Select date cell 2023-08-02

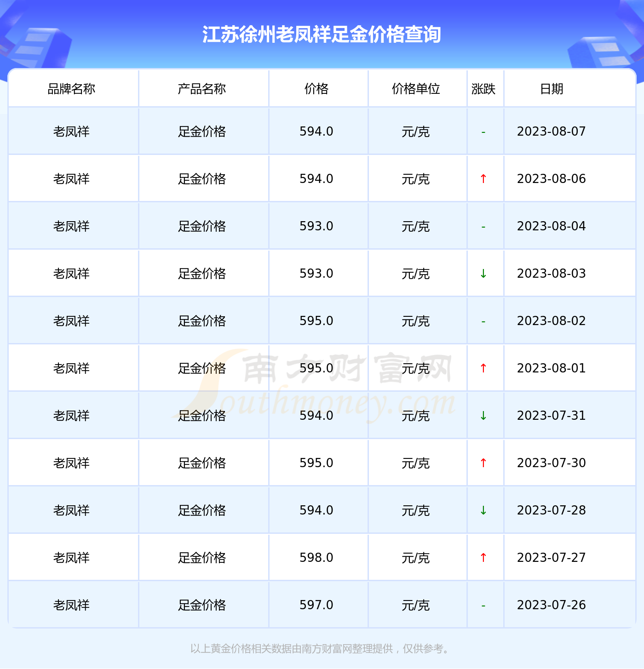pos(552,321)
